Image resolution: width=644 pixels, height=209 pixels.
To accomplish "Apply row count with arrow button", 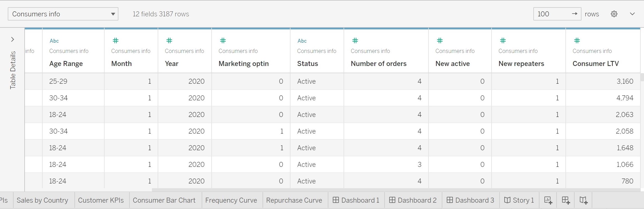I will click(x=574, y=14).
